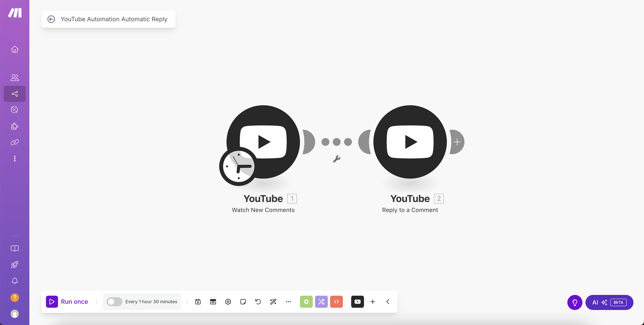644x325 pixels.
Task: Open the purple Tools wrench button
Action: (x=321, y=302)
